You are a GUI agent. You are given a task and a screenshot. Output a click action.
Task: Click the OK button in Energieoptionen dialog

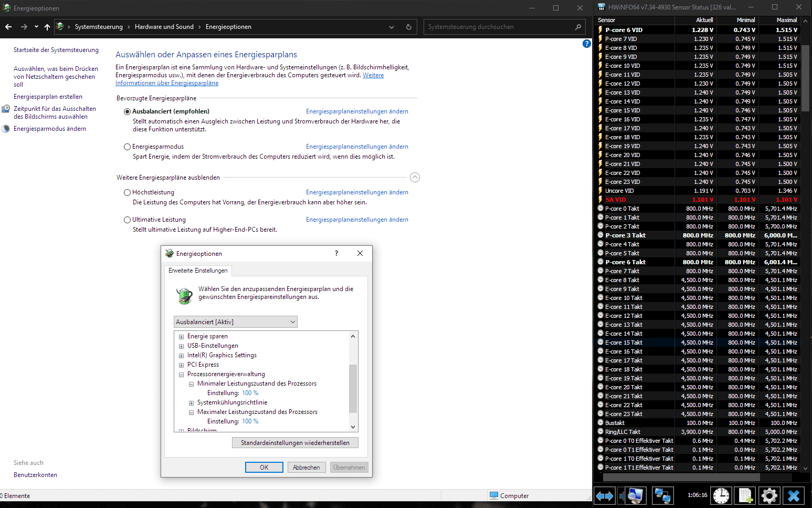[x=264, y=467]
